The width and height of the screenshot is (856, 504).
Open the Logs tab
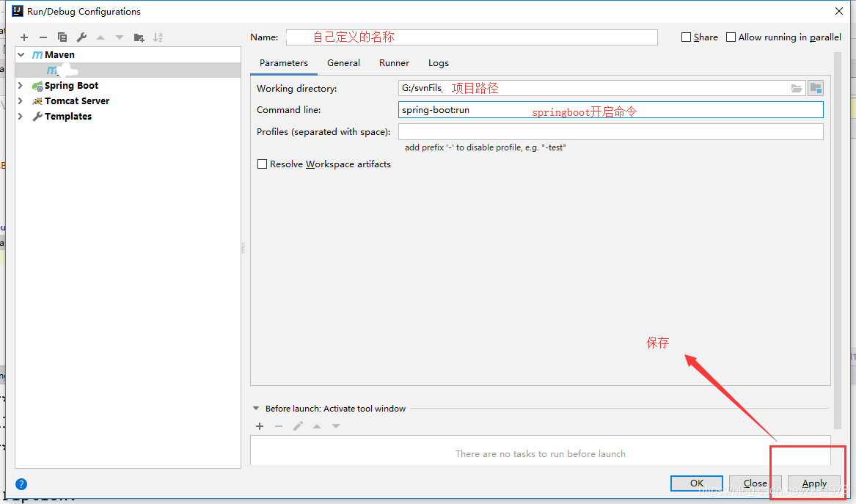tap(438, 63)
